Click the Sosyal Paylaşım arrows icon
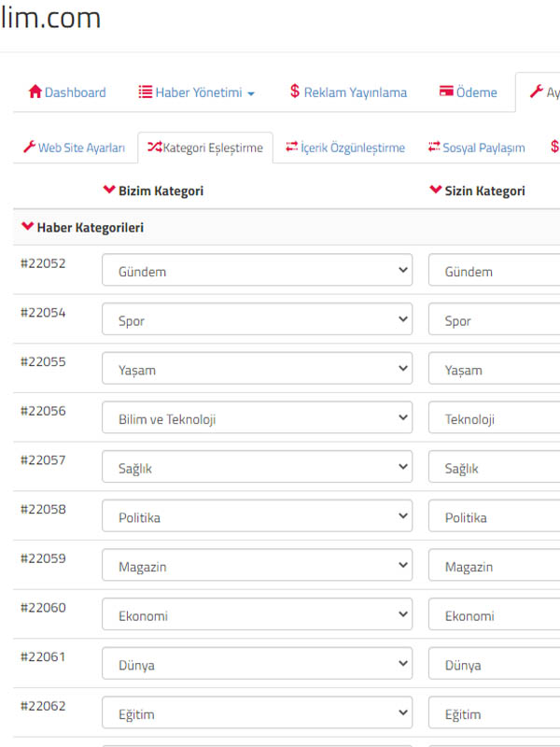Viewport: 560px width, 747px height. 434,148
